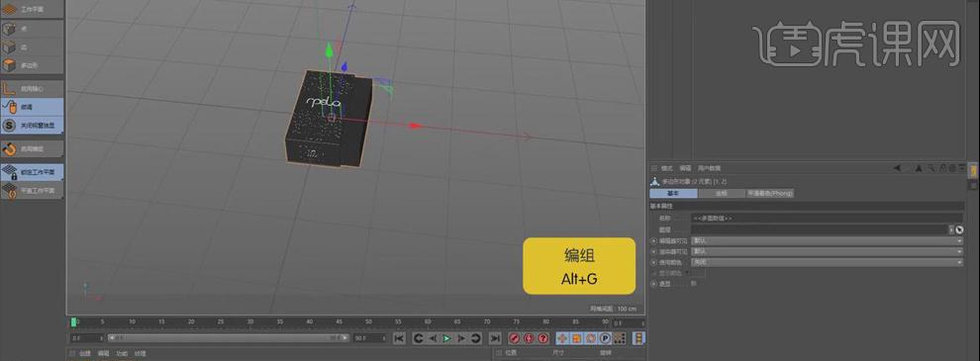This screenshot has width=980, height=361.
Task: Click the record active objects button
Action: pyautogui.click(x=515, y=338)
